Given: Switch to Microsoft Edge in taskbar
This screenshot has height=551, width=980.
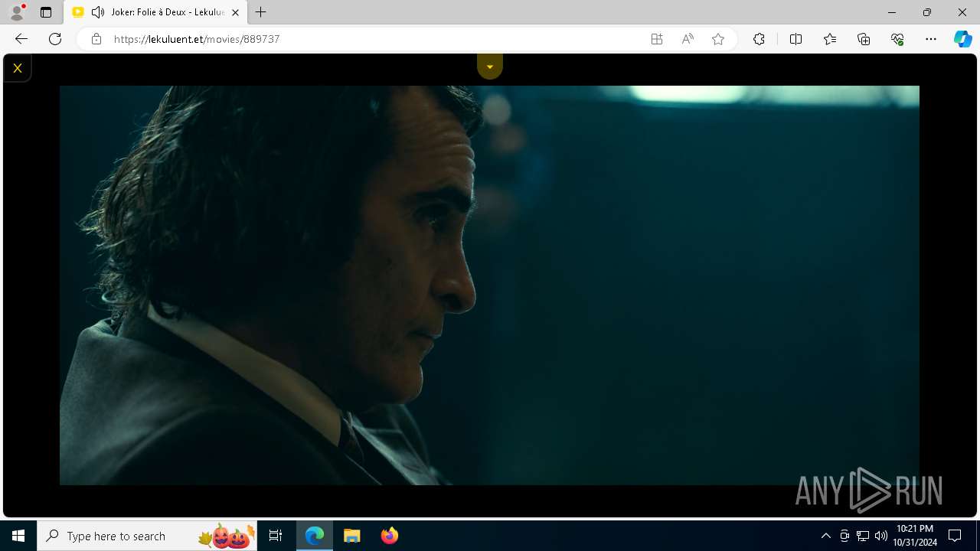Looking at the screenshot, I should point(315,536).
